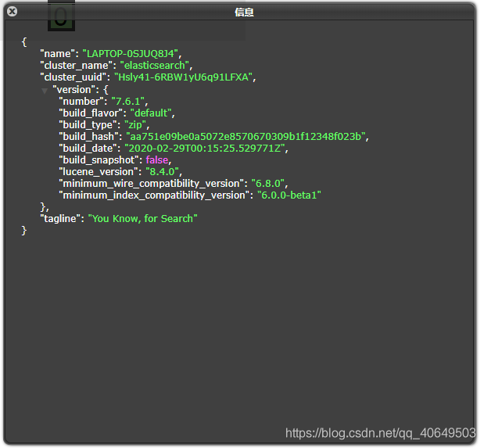This screenshot has height=448, width=484.
Task: Click the "name" key
Action: (57, 54)
